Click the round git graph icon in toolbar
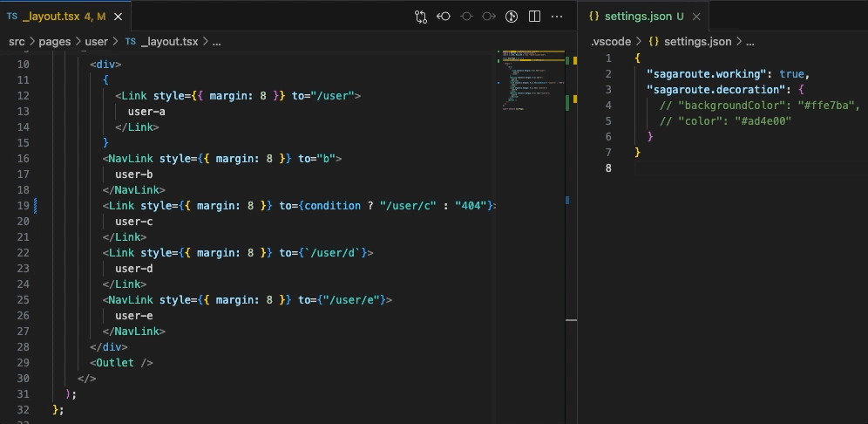The height and width of the screenshot is (424, 868). coord(511,17)
